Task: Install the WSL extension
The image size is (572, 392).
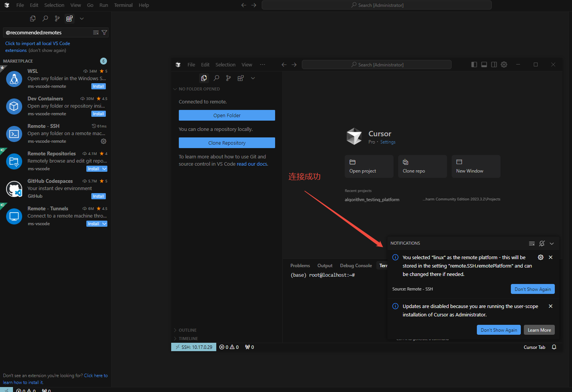Action: coord(99,86)
